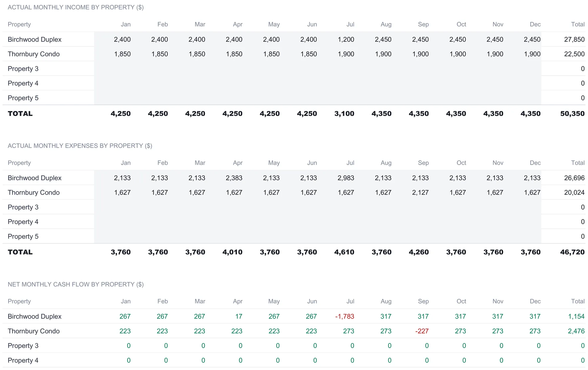Click the TOTAL row label in income table
Viewport: 588px width, 370px height.
click(20, 114)
